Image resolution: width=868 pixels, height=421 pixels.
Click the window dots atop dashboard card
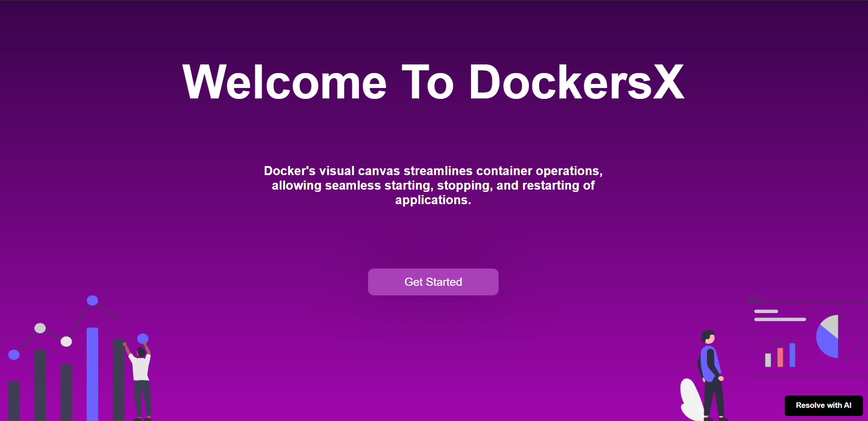tap(755, 299)
